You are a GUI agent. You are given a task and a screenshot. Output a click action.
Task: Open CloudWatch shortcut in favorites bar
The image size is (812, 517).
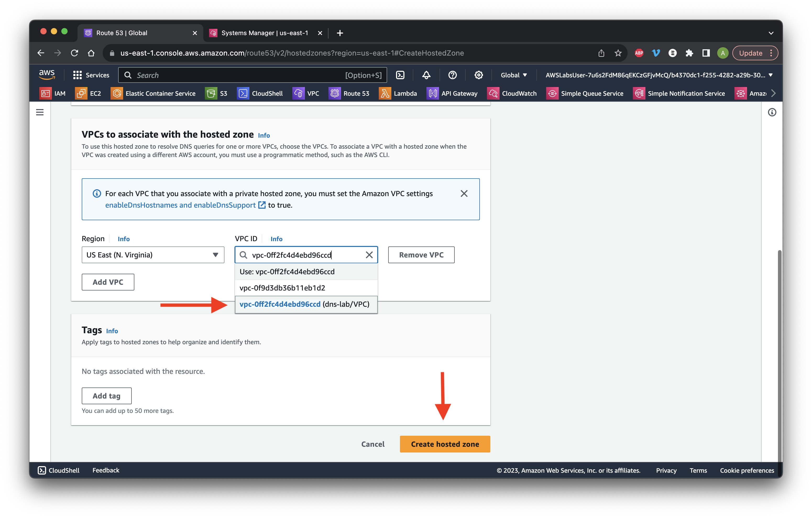click(x=512, y=94)
